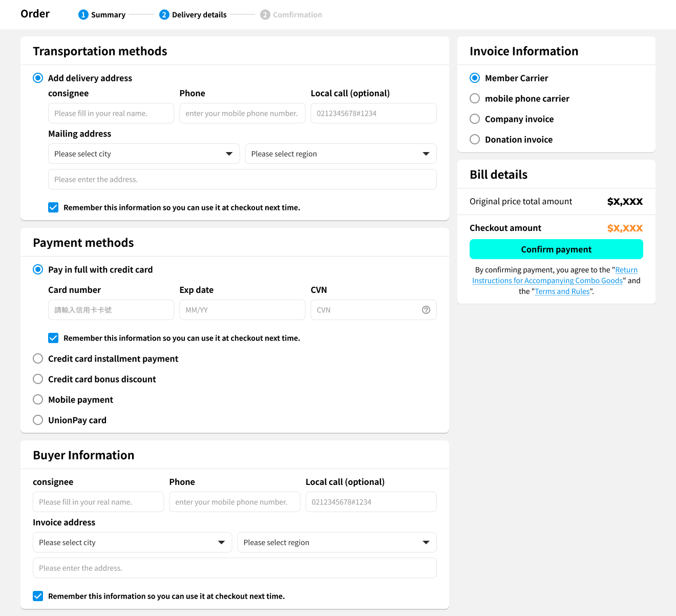Screen dimensions: 676x616
Task: Choose mobile phone carrier invoice option
Action: pyautogui.click(x=475, y=98)
